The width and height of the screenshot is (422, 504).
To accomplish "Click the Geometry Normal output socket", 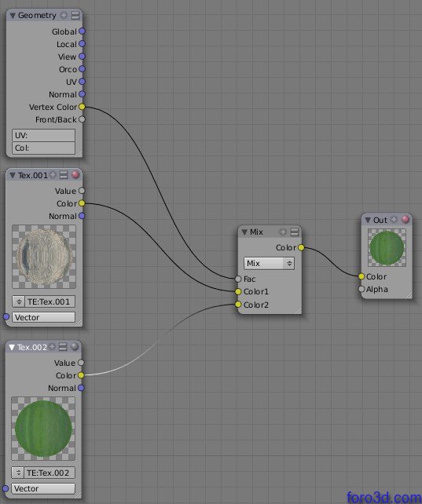I will point(82,94).
